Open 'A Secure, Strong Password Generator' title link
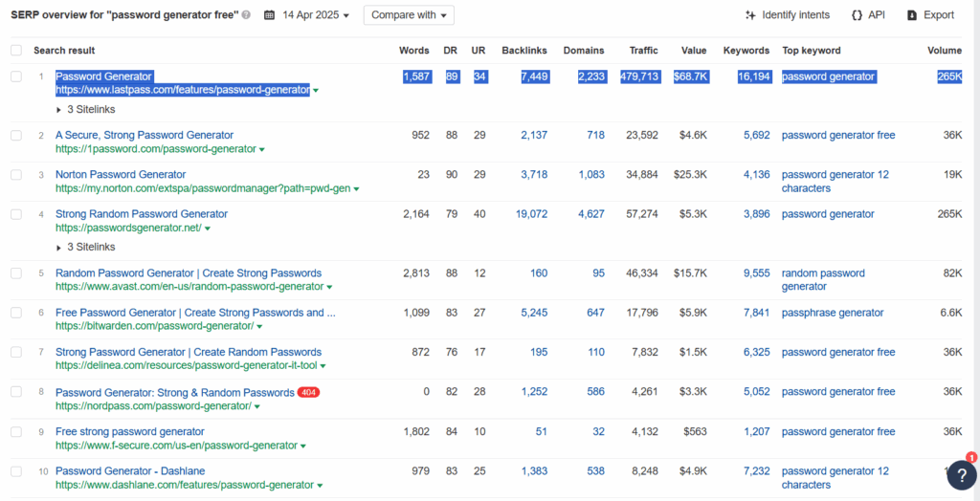The width and height of the screenshot is (980, 501). tap(145, 135)
